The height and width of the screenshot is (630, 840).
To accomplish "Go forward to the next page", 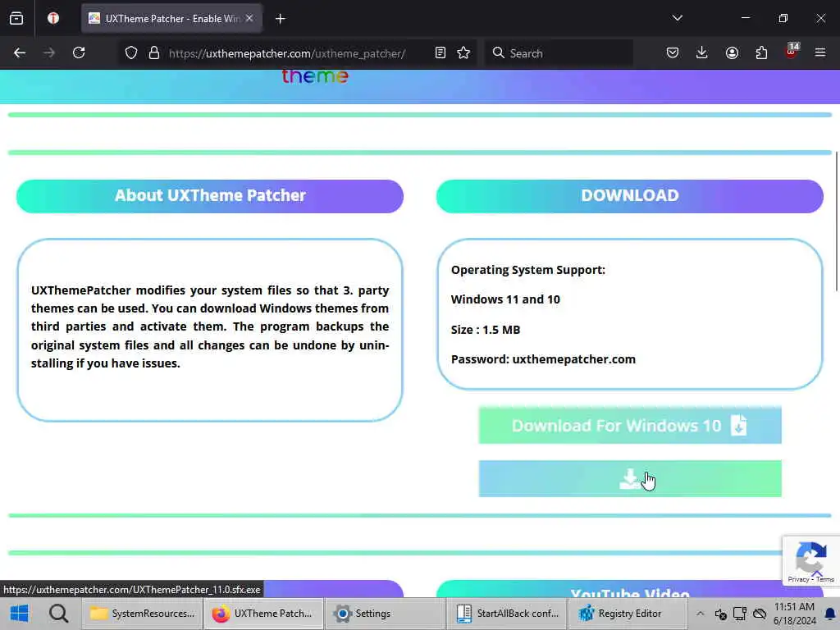I will click(x=49, y=53).
